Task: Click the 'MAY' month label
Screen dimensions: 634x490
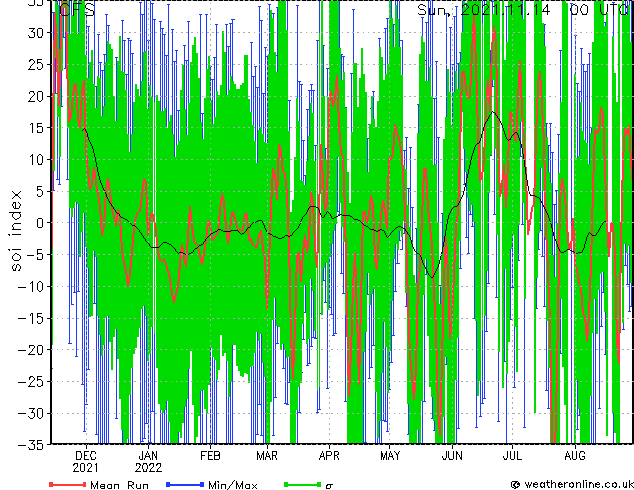Action: click(x=390, y=456)
